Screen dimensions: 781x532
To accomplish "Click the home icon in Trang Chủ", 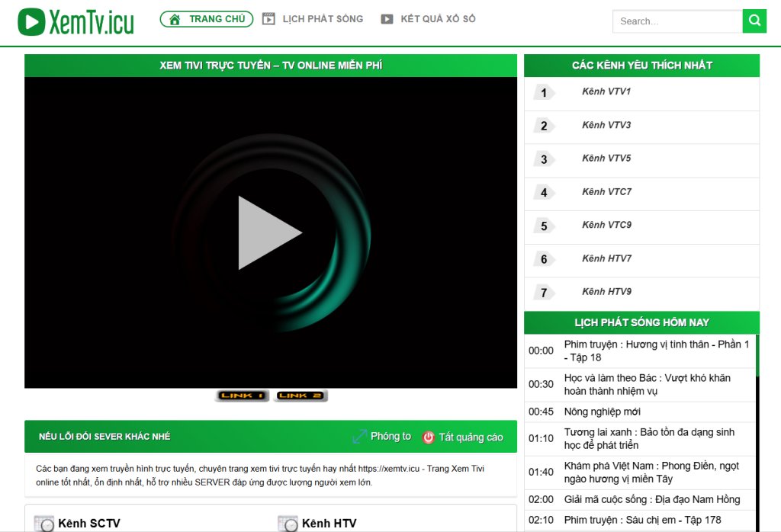I will [x=175, y=19].
